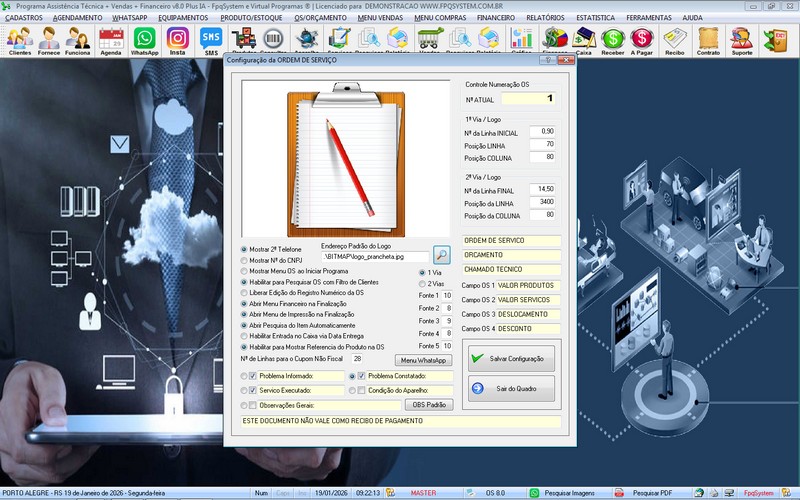The height and width of the screenshot is (500, 800).
Task: Click the Sair do Quadro button
Action: coord(511,389)
